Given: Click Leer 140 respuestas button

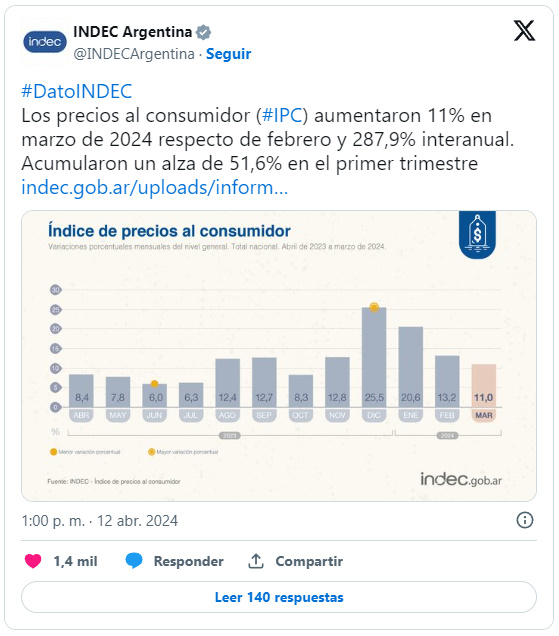Looking at the screenshot, I should click(x=279, y=597).
